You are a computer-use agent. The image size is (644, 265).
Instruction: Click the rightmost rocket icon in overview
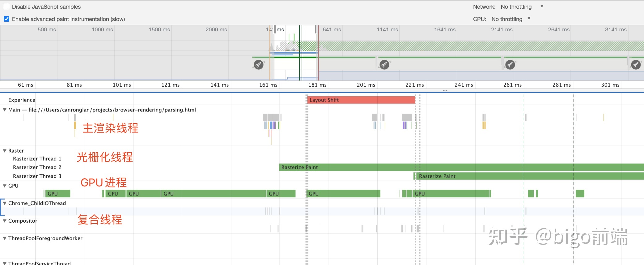coord(636,65)
